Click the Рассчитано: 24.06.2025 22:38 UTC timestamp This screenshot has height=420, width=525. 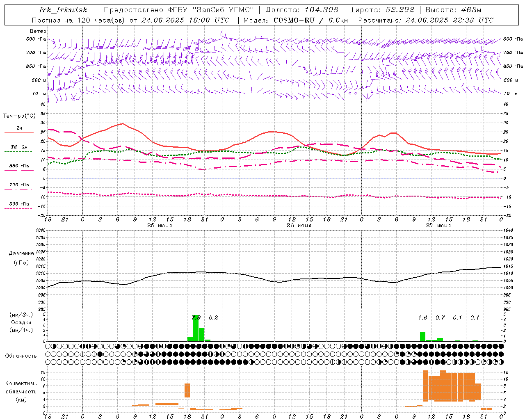[x=426, y=20]
